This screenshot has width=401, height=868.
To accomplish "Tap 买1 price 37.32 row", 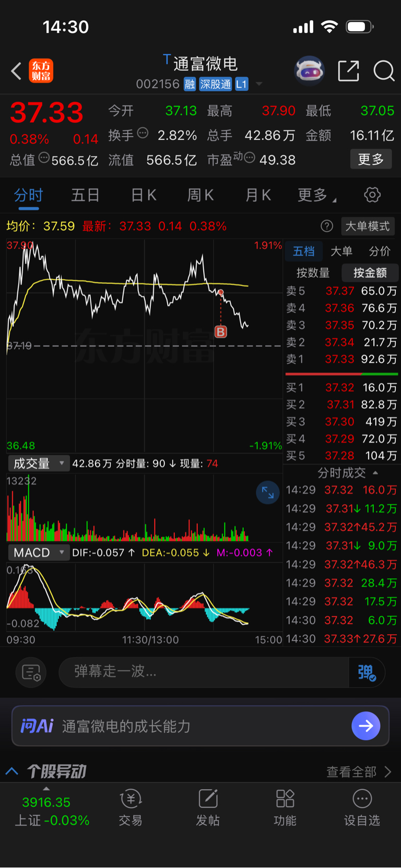I will pyautogui.click(x=341, y=387).
